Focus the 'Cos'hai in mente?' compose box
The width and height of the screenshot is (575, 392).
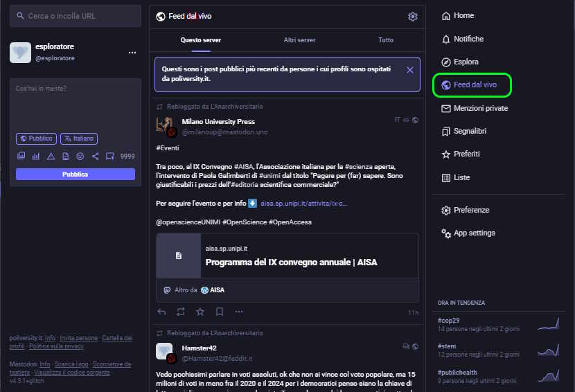76,105
